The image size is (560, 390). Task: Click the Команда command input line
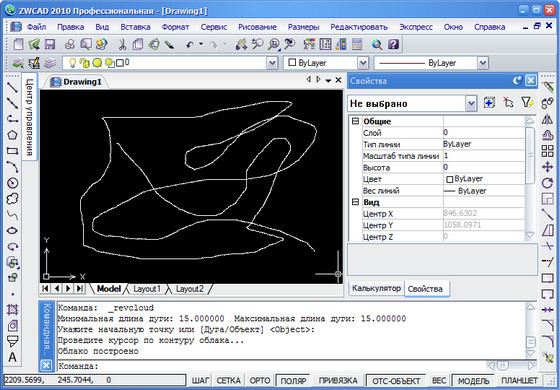(x=271, y=366)
